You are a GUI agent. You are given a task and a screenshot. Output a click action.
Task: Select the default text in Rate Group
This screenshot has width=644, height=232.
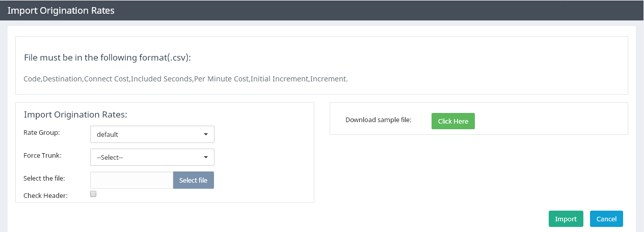pos(108,135)
